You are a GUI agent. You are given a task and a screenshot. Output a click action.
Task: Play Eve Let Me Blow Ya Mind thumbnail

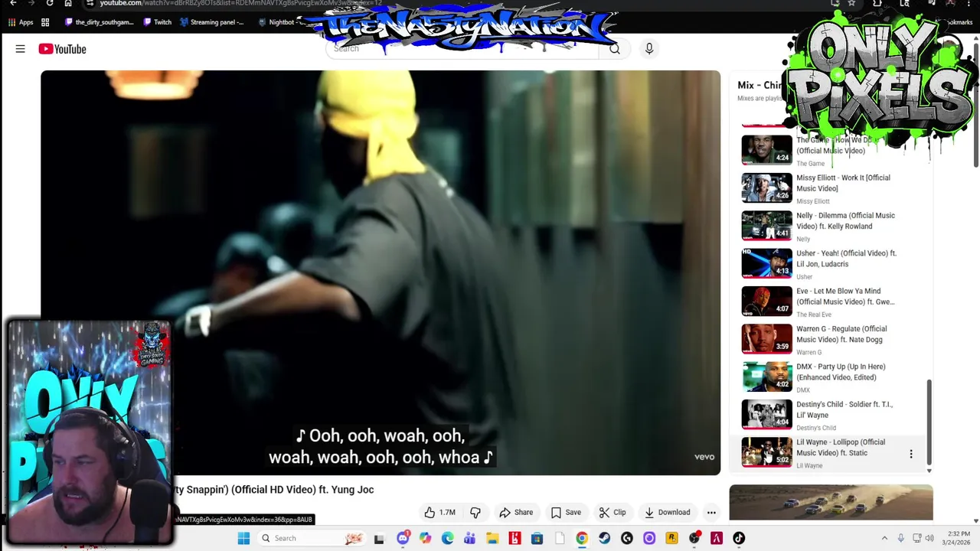tap(766, 301)
